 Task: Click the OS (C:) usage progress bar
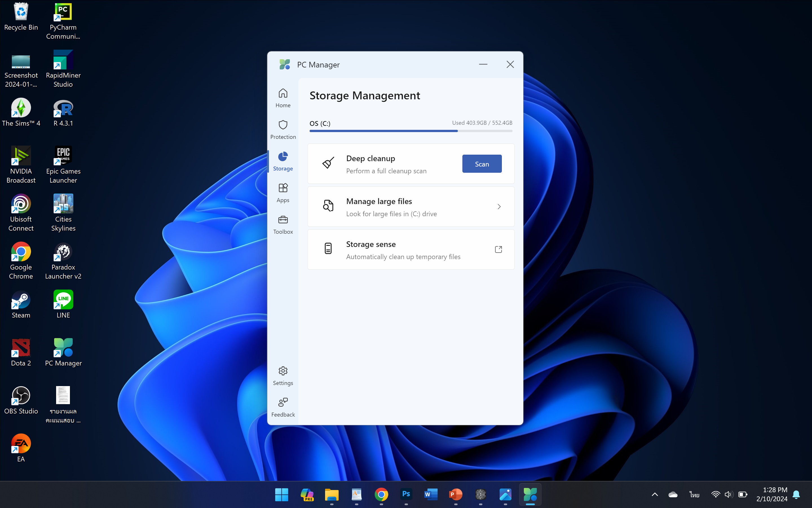tap(411, 131)
